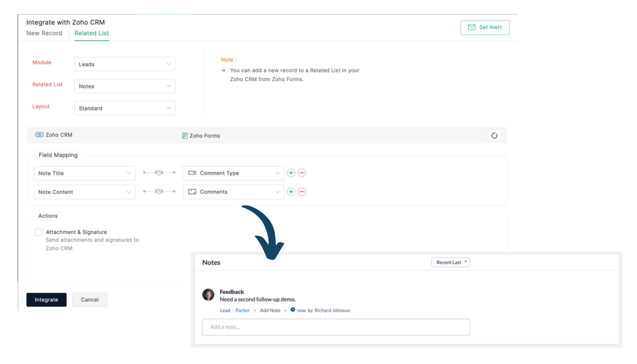Add mapping row after Note Content
637x364 pixels.
click(x=291, y=192)
